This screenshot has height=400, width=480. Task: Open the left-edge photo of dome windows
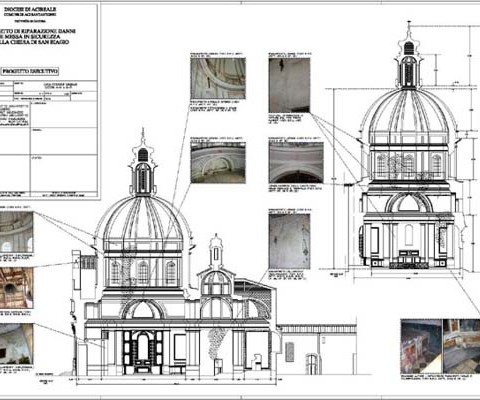[x=16, y=232]
